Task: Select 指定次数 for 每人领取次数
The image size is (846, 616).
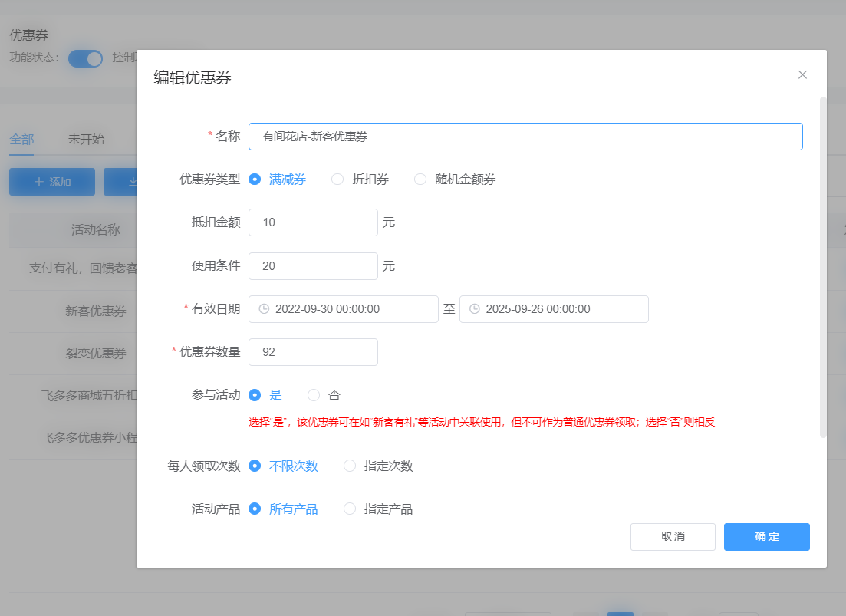Action: [x=378, y=466]
